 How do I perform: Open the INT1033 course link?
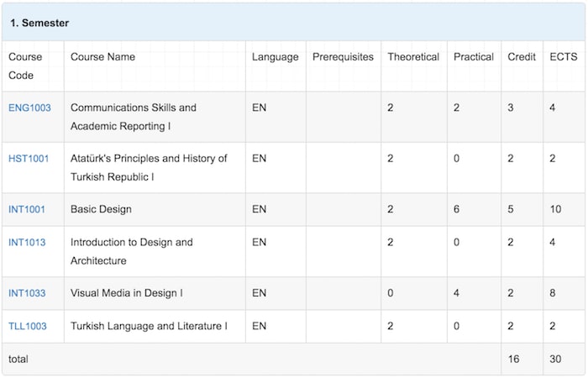pyautogui.click(x=27, y=293)
